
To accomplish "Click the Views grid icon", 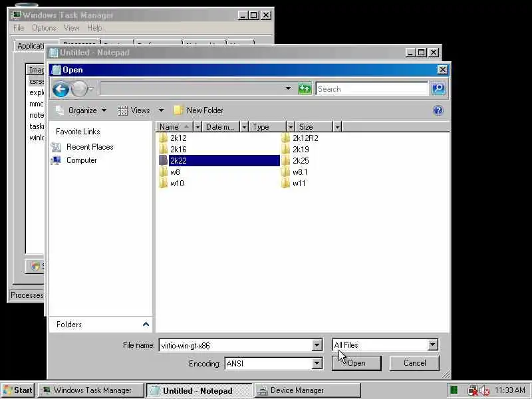I will pyautogui.click(x=122, y=110).
